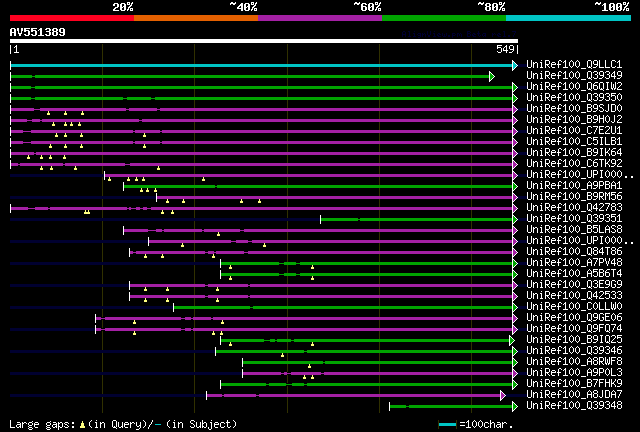The width and height of the screenshot is (640, 432).
Task: Click the arrowhead ending the B9IK64 alignment
Action: tap(515, 154)
